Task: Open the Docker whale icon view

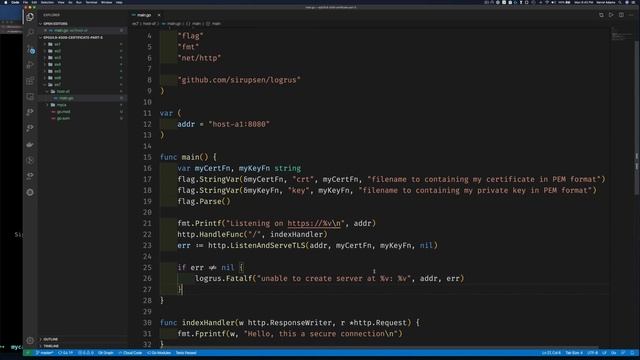Action: [30, 144]
